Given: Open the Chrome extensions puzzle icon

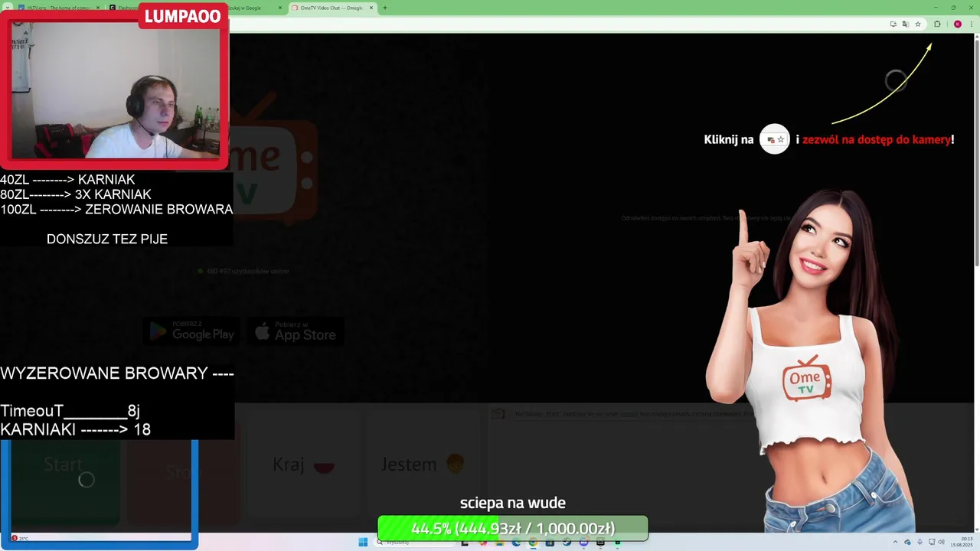Looking at the screenshot, I should click(937, 24).
